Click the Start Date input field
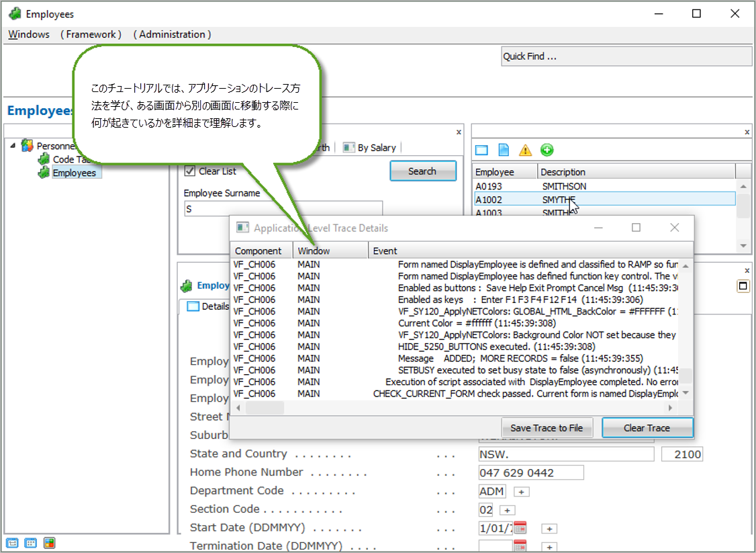756x553 pixels. click(495, 528)
